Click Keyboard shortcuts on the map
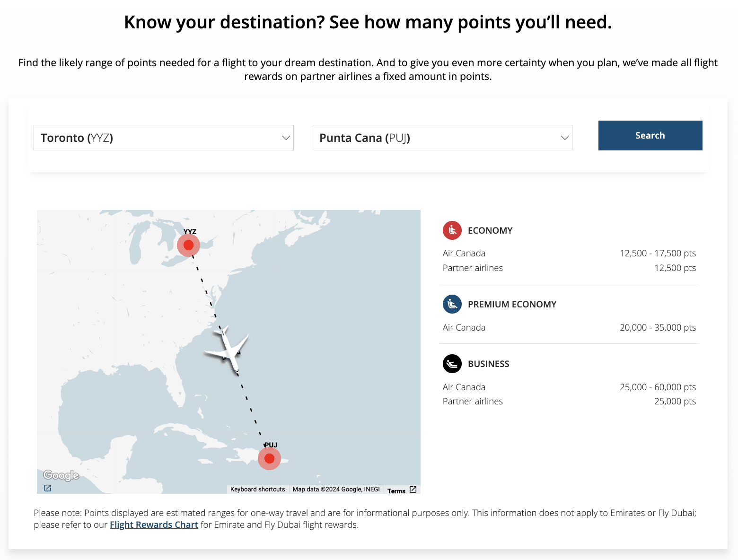Viewport: 738px width, 560px height. pyautogui.click(x=257, y=490)
